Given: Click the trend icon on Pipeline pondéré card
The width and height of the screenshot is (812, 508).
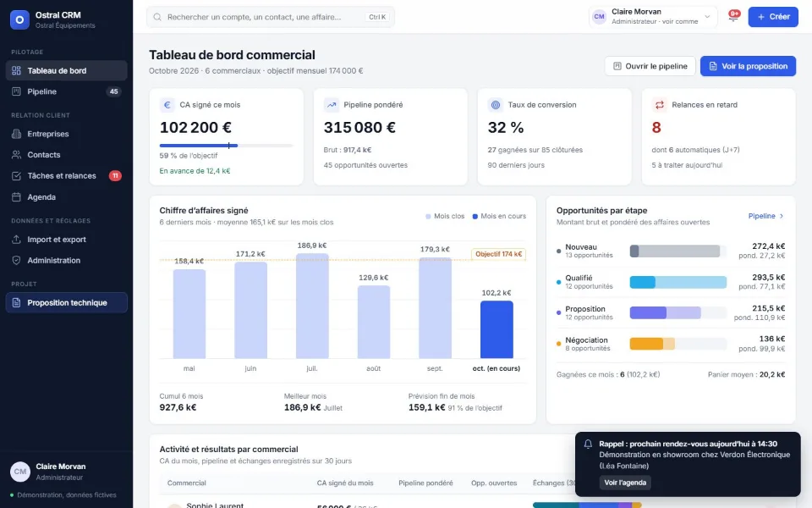Looking at the screenshot, I should point(331,105).
